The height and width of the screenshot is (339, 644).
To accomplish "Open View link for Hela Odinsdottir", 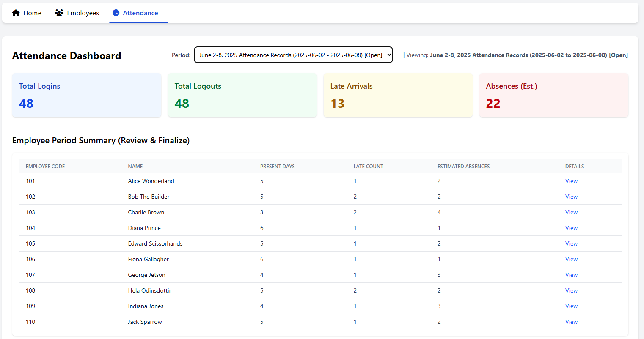I will [571, 290].
